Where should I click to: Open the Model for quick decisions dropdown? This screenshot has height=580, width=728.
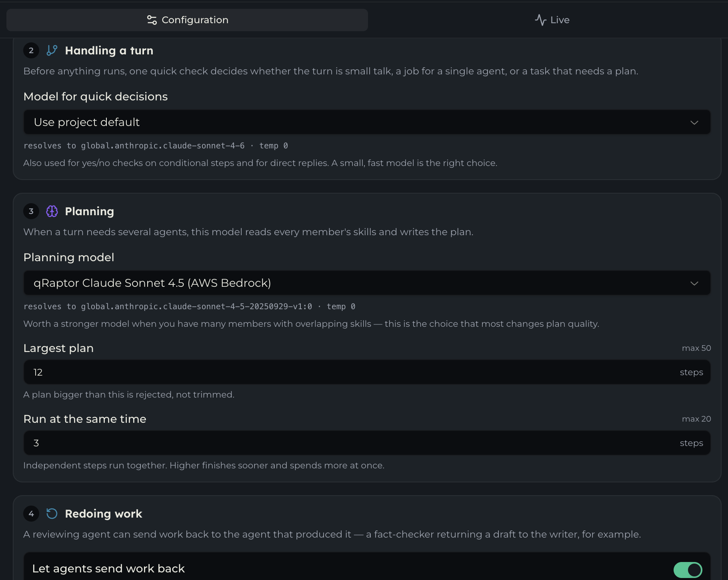pos(367,122)
